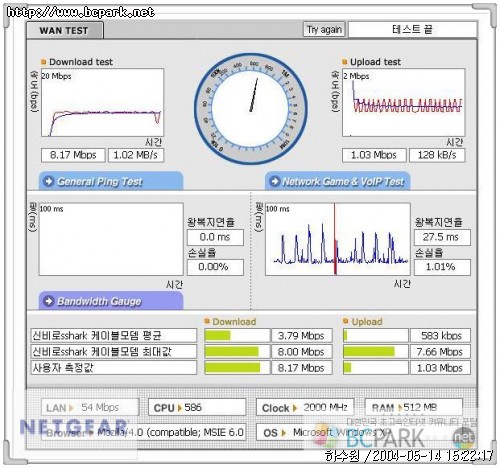Click the CPU 586 info field

pos(197,407)
